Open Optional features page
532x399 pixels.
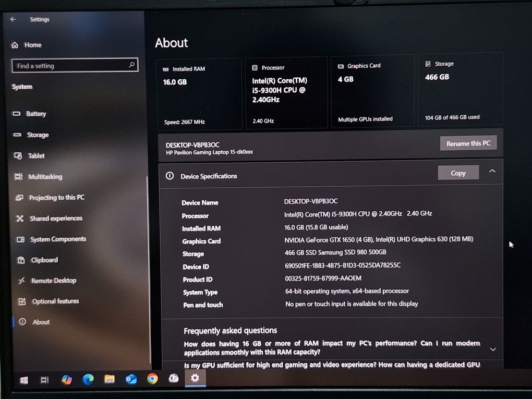(x=55, y=301)
